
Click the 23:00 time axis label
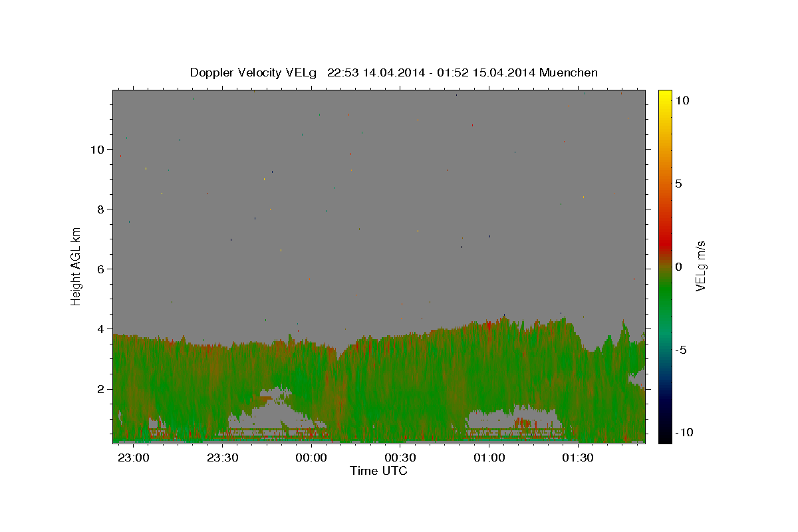134,458
